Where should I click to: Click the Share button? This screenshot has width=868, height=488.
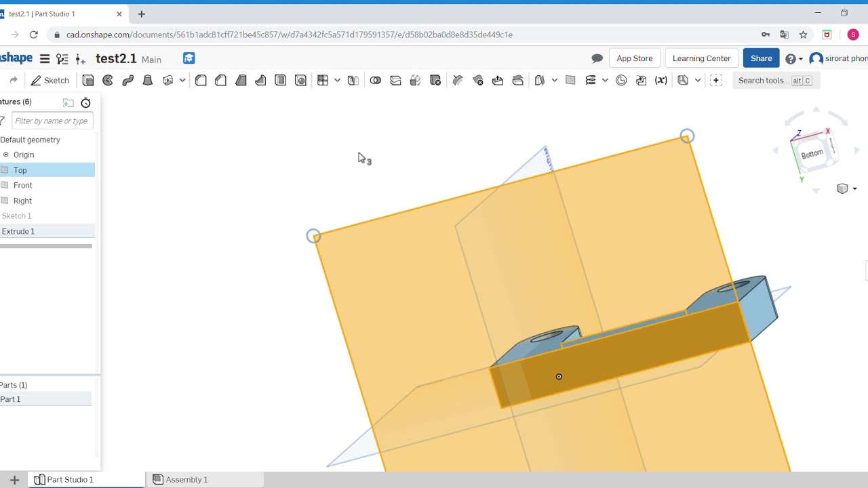761,58
